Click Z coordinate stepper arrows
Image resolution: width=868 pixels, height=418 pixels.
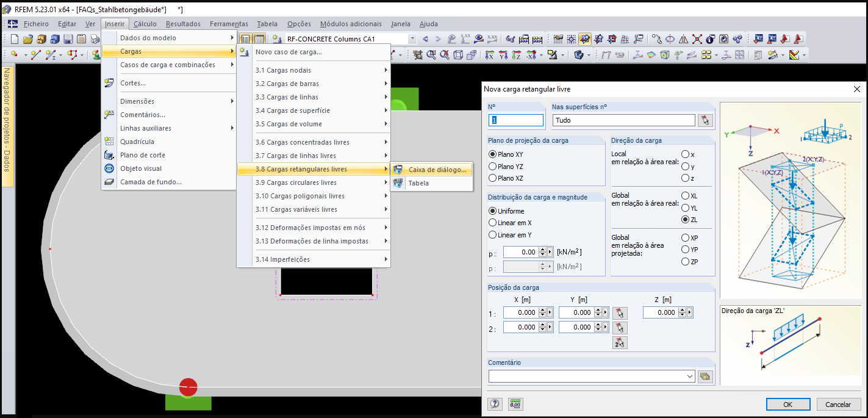coord(683,312)
